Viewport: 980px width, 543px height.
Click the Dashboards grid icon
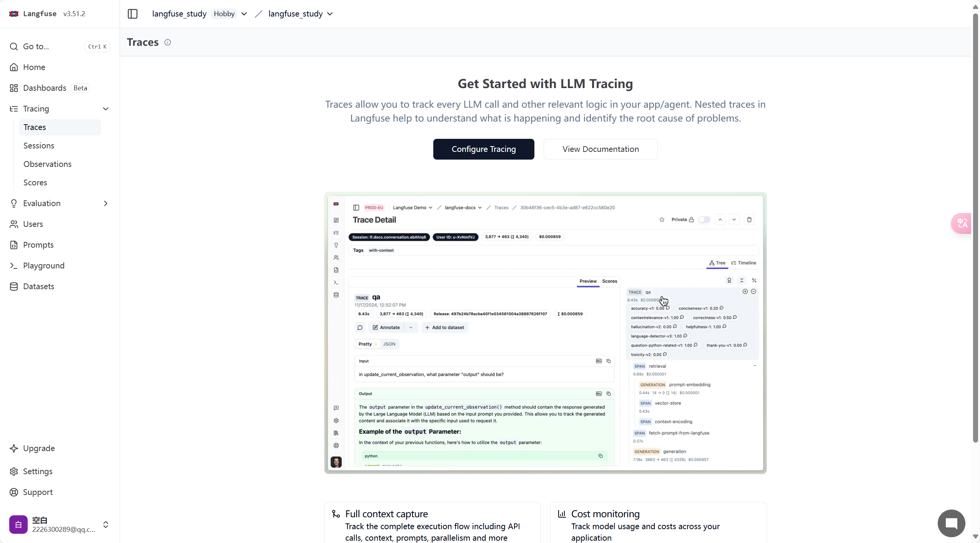(14, 88)
